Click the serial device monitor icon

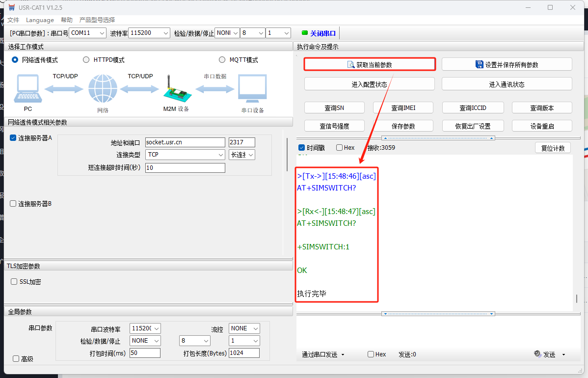click(x=252, y=89)
